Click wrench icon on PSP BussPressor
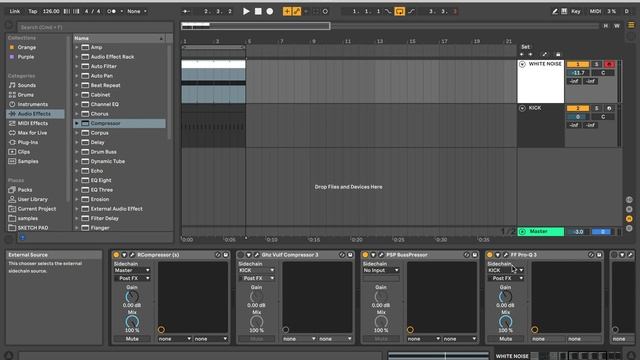 tap(381, 255)
